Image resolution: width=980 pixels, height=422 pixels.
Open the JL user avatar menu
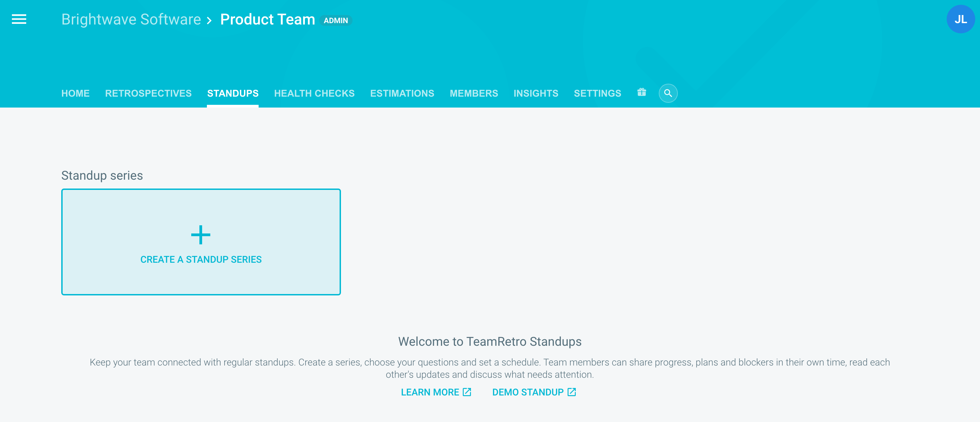(960, 19)
